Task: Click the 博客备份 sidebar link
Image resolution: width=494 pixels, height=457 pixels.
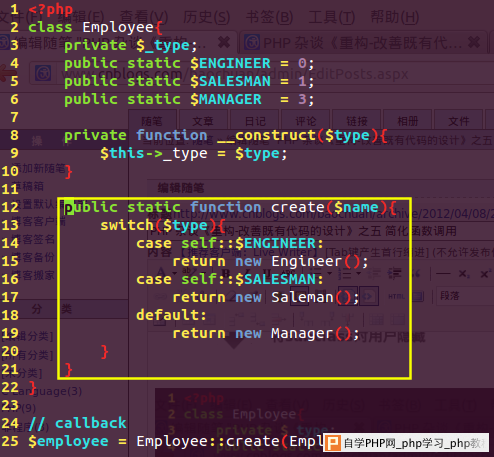Action: tap(33, 257)
